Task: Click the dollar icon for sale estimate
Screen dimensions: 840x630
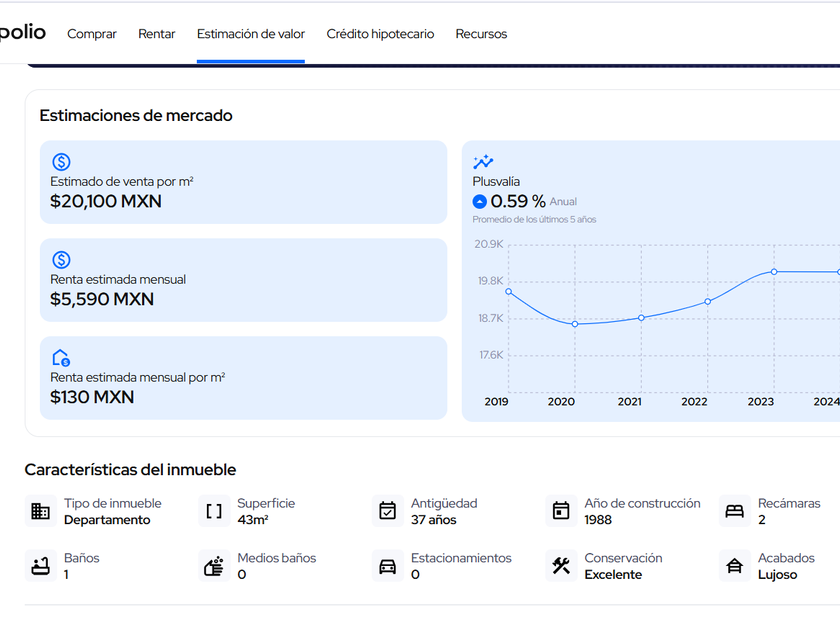Action: tap(61, 162)
